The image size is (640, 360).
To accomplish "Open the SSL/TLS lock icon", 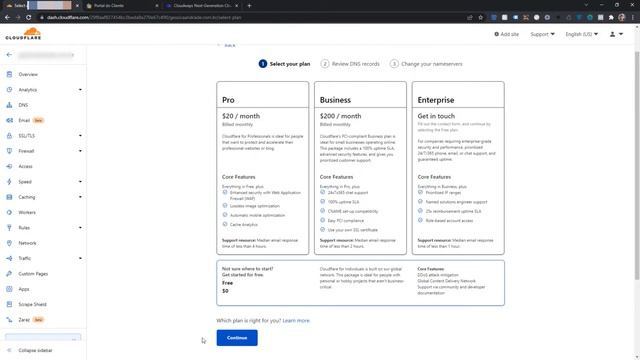I will point(9,136).
